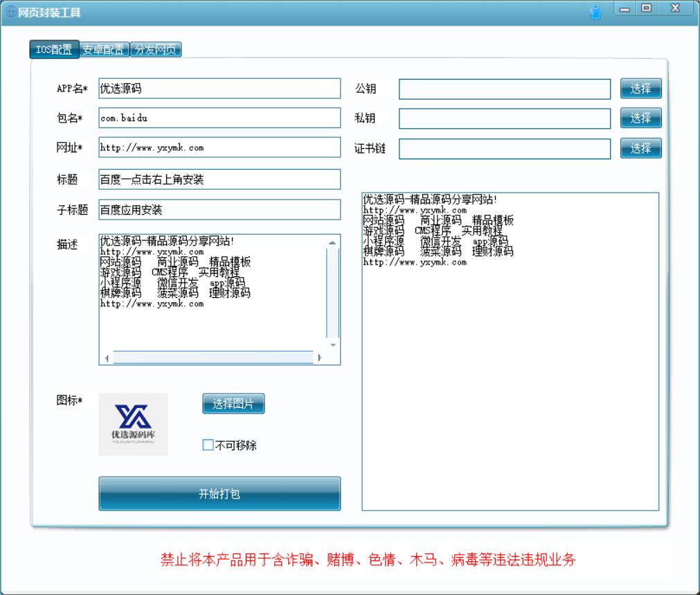This screenshot has width=700, height=595.
Task: Click the 子标题 input field
Action: [219, 209]
